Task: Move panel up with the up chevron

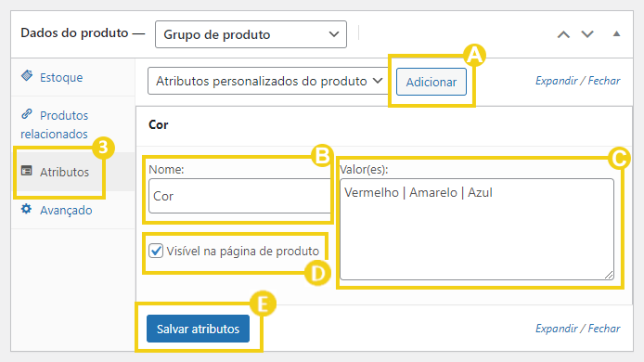Action: click(x=563, y=34)
